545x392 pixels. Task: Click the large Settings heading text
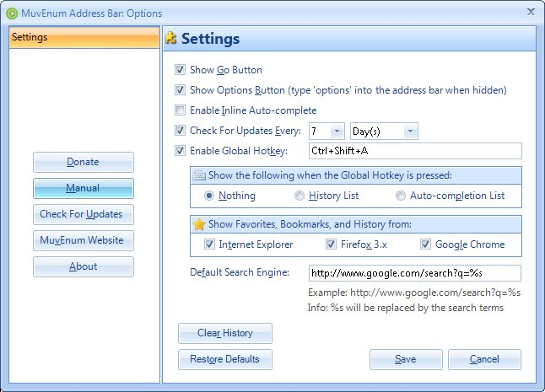point(210,39)
